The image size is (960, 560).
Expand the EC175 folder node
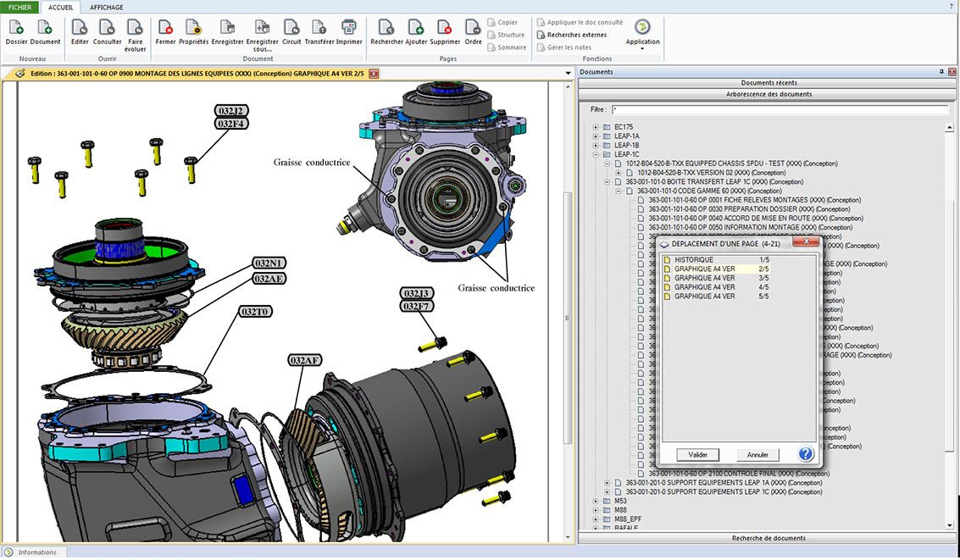point(596,127)
